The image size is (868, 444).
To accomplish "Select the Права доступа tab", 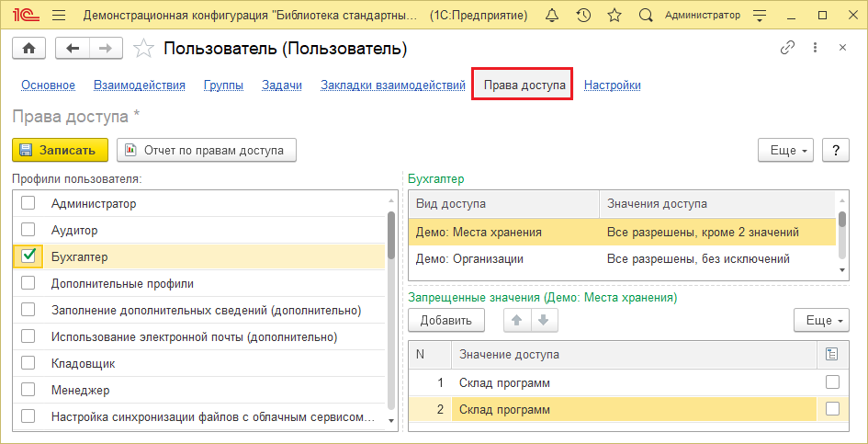I will click(522, 85).
